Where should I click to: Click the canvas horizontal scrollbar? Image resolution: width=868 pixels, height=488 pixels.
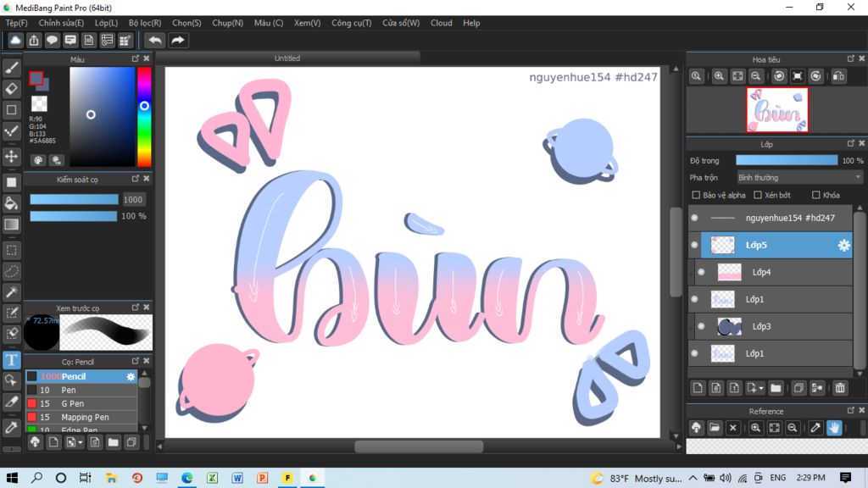tap(419, 446)
